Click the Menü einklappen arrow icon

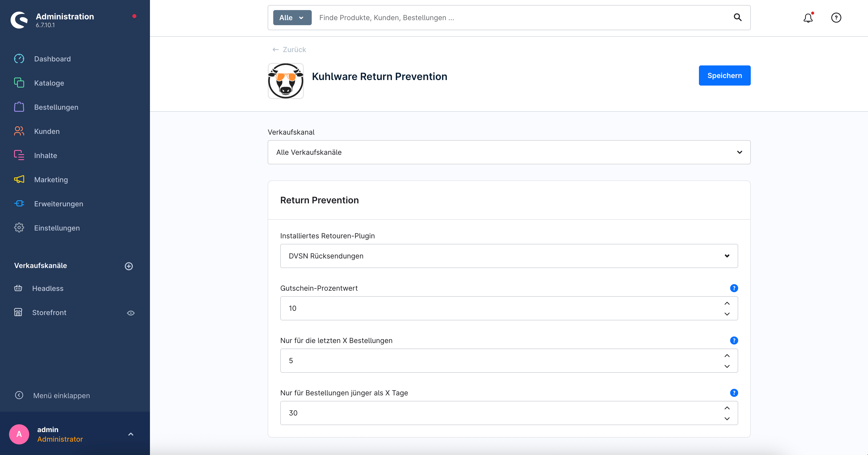click(x=19, y=395)
